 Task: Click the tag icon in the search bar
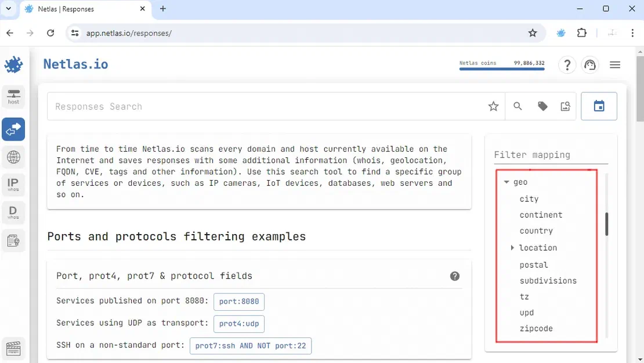542,106
